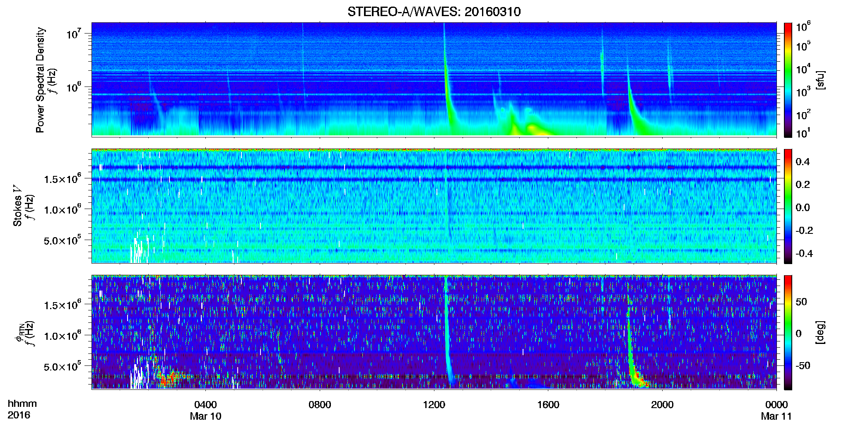This screenshot has width=868, height=447.
Task: Click the φRTN axis label of the bottom panel
Action: (x=19, y=333)
